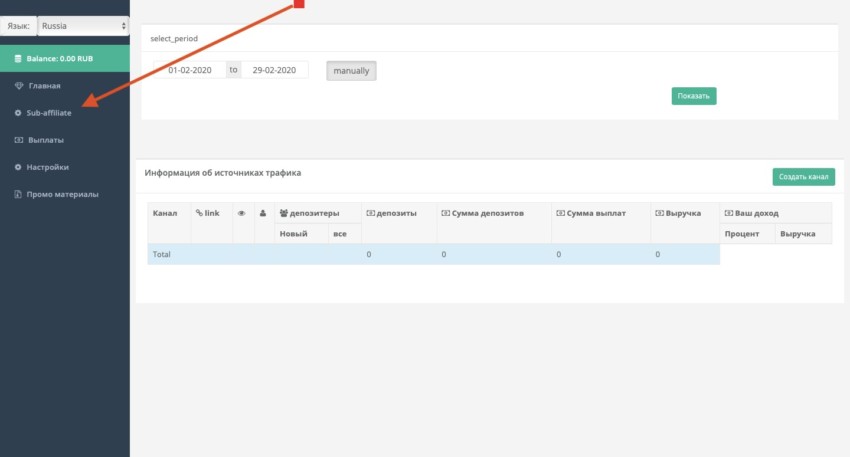Click the gear icon beside Sub-affiliate
The height and width of the screenshot is (457, 850).
(18, 113)
